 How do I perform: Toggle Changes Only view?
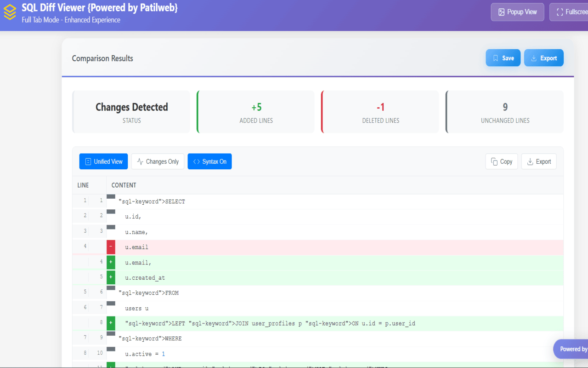158,161
